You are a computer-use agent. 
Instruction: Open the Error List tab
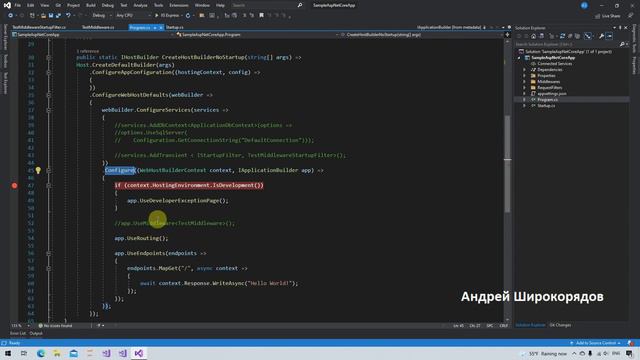[x=18, y=333]
